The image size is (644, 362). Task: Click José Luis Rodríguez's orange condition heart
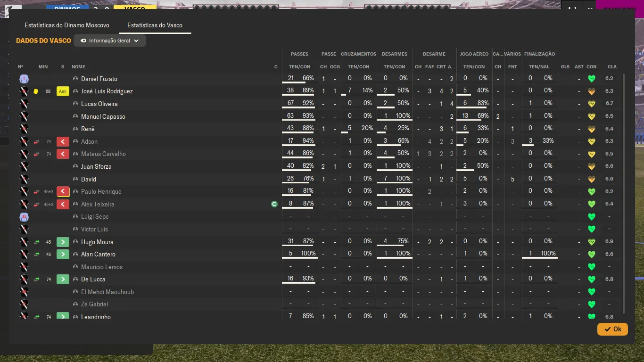tap(592, 91)
